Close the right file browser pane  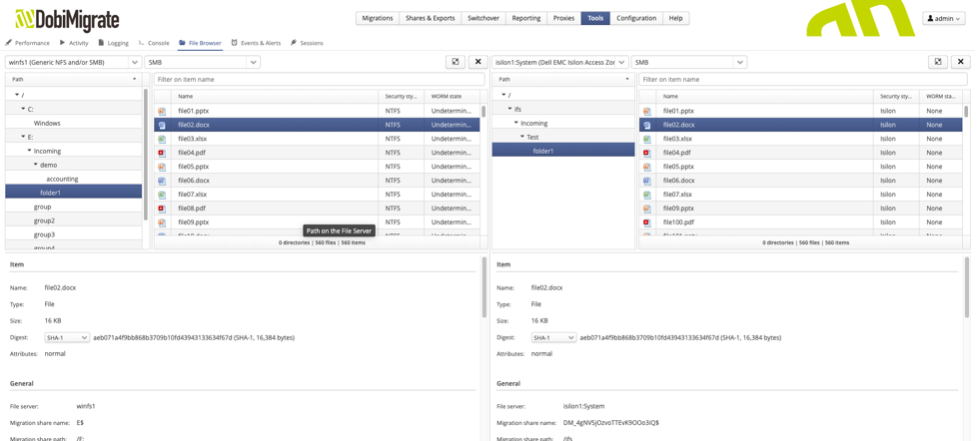(962, 62)
